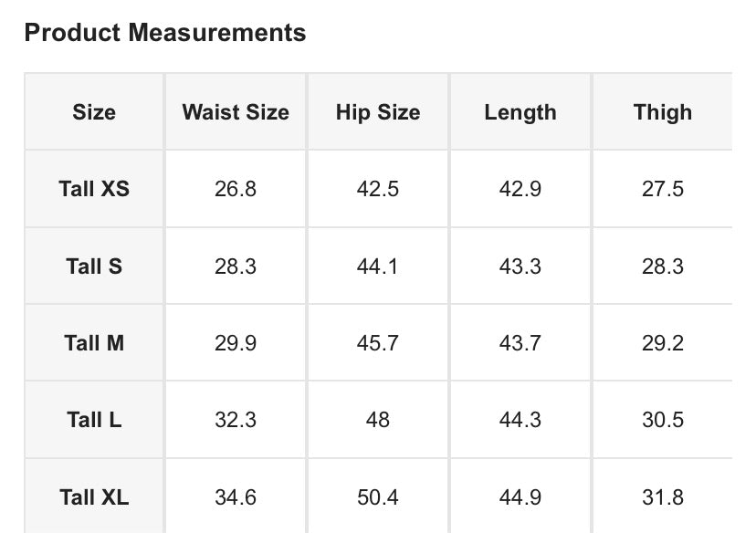Select the Thigh column header

click(663, 112)
